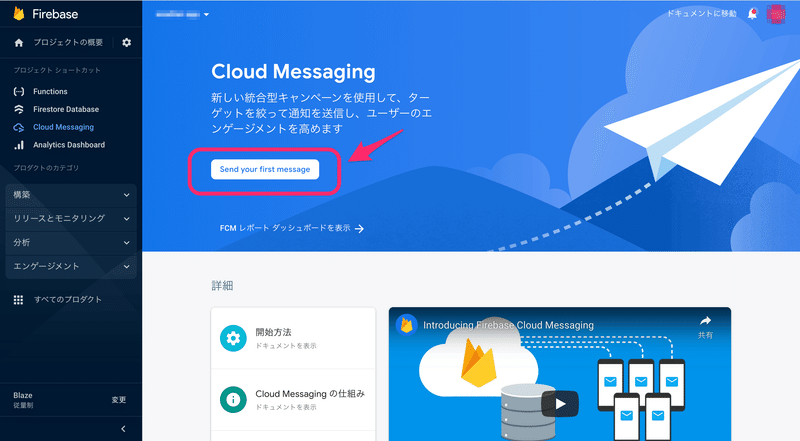This screenshot has height=441, width=800.
Task: Expand the 構築 category
Action: (x=71, y=195)
